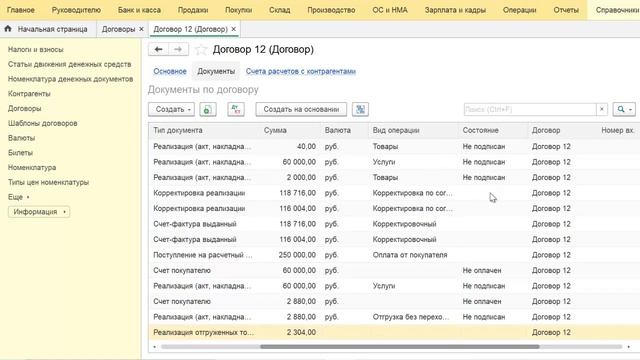Viewport: 640px width, 360px height.
Task: Select the Реализация row with sum 40,00
Action: tap(394, 146)
